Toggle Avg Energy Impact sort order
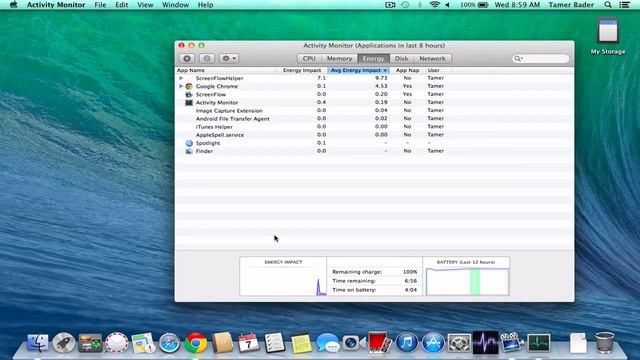Screen dimensions: 640x360 pyautogui.click(x=358, y=70)
